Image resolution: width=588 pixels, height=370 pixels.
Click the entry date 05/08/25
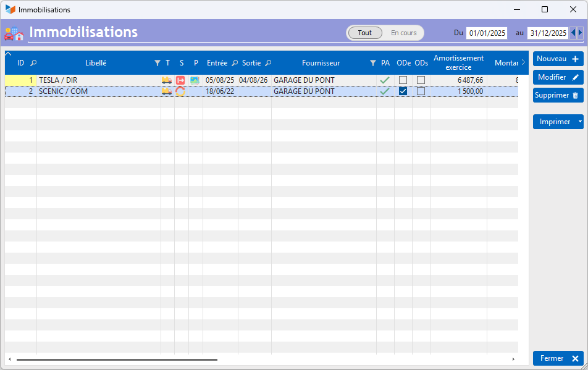pos(220,80)
